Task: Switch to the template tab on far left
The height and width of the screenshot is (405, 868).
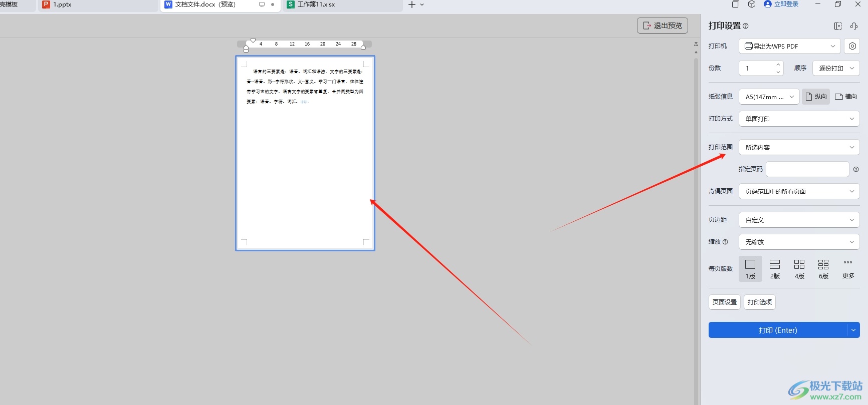Action: (x=17, y=5)
